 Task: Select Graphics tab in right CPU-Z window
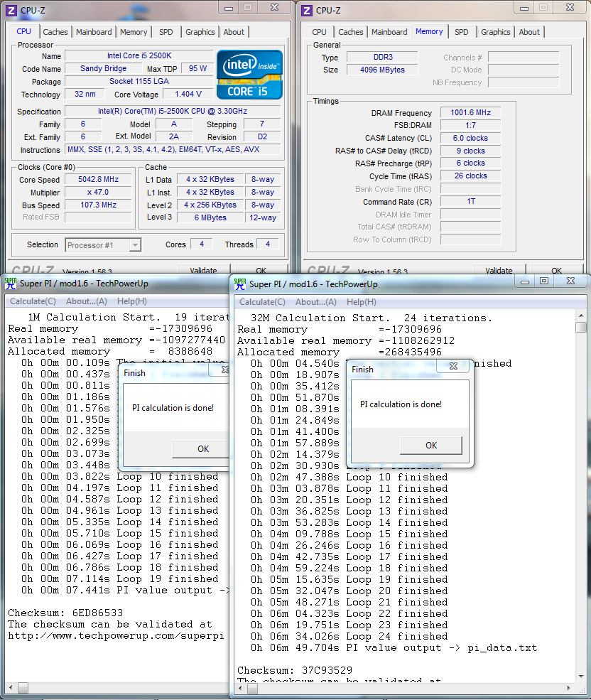pos(496,32)
